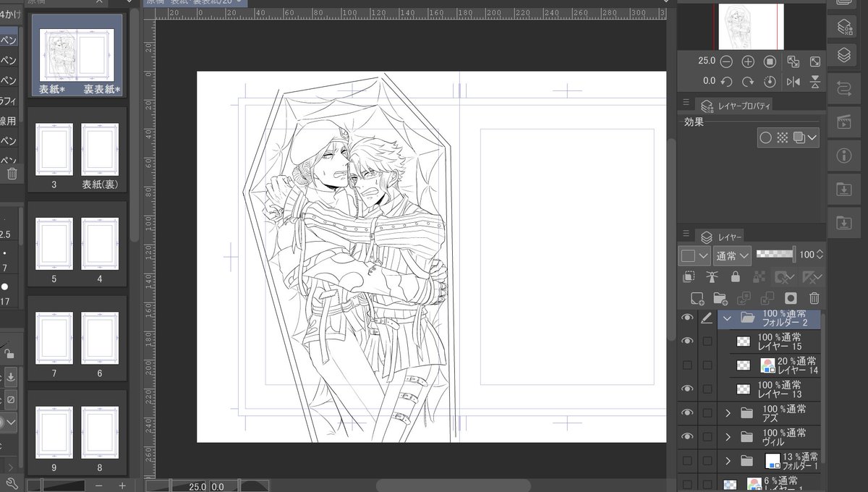Viewport: 868px width, 492px height.
Task: Click the new layer folder icon
Action: point(720,297)
